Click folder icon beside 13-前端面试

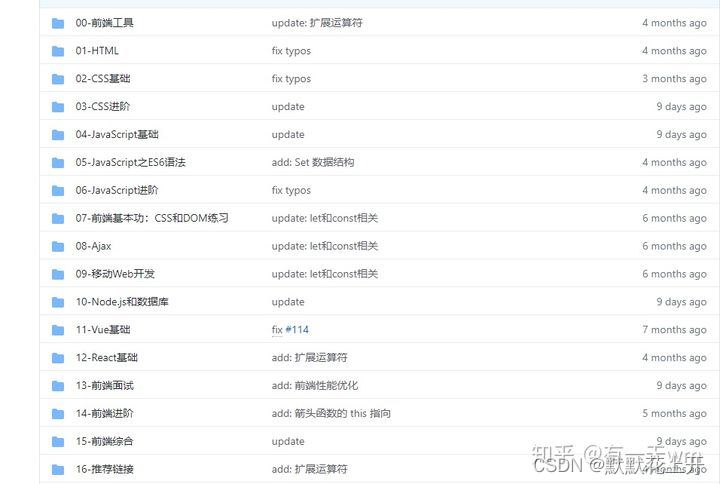tap(58, 386)
